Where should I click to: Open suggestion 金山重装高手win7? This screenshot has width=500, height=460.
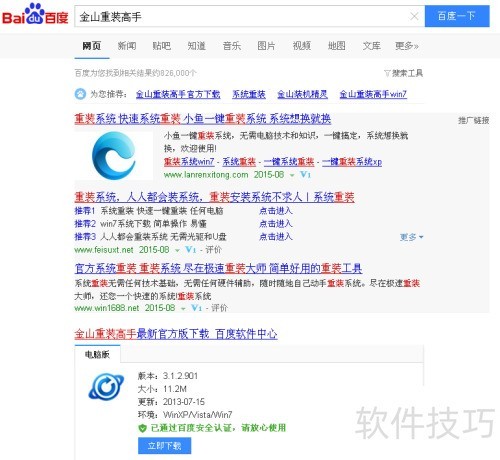coord(373,94)
